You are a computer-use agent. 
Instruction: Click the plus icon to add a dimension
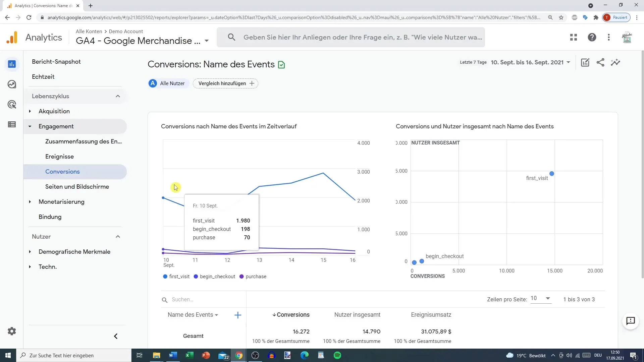point(237,315)
